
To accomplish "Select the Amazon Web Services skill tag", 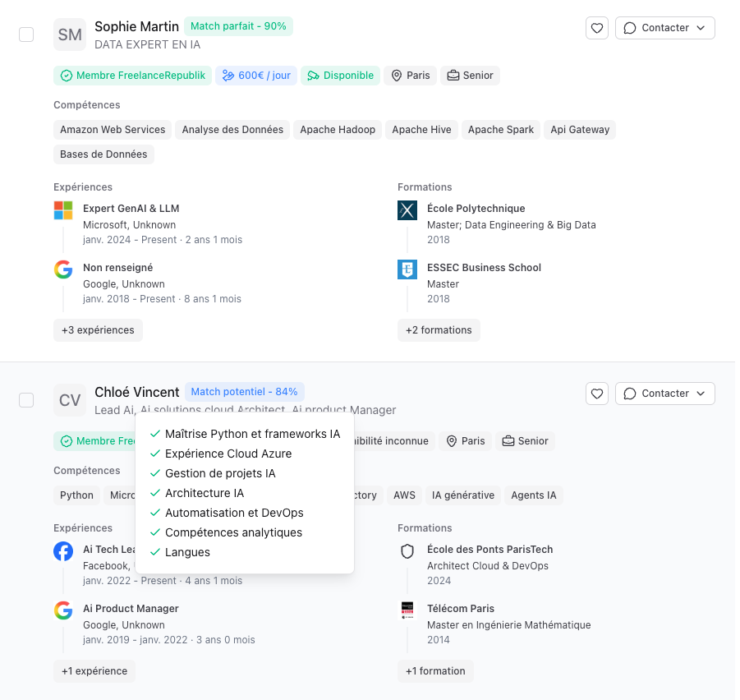I will (112, 129).
